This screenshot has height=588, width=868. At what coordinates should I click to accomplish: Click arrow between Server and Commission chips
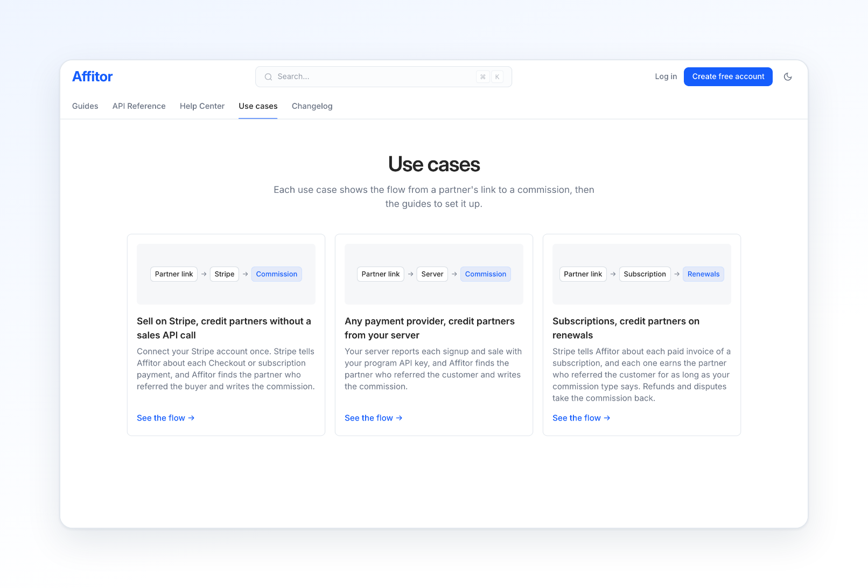454,274
